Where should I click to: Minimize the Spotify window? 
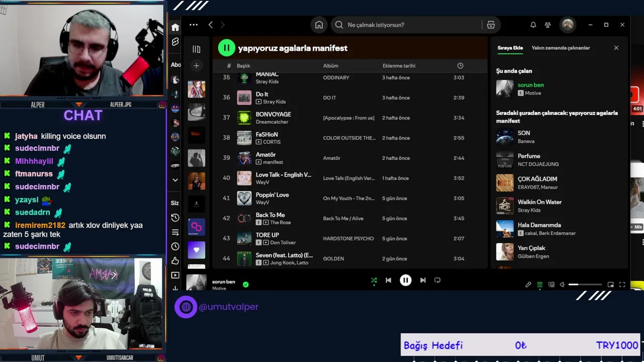coord(590,25)
